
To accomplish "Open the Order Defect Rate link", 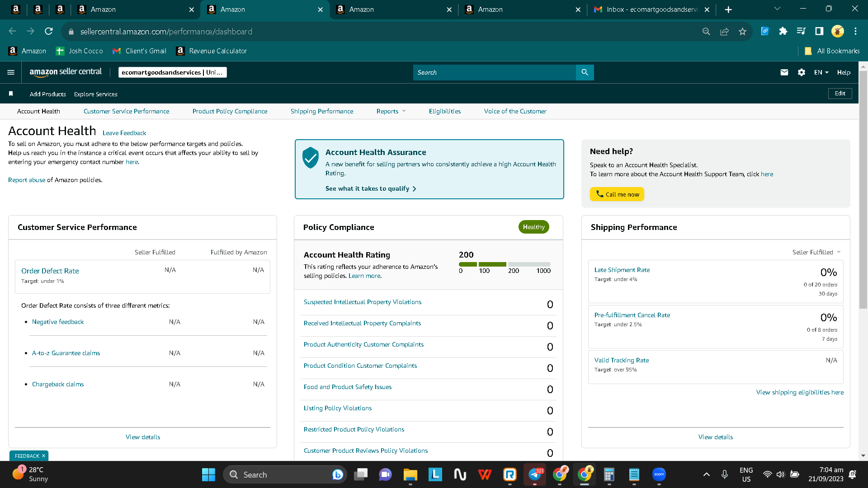I will point(50,271).
